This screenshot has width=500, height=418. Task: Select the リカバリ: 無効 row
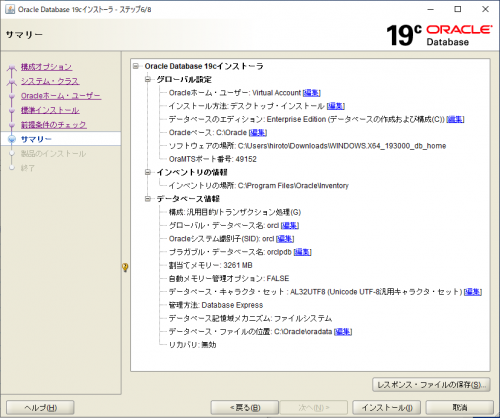coord(193,345)
